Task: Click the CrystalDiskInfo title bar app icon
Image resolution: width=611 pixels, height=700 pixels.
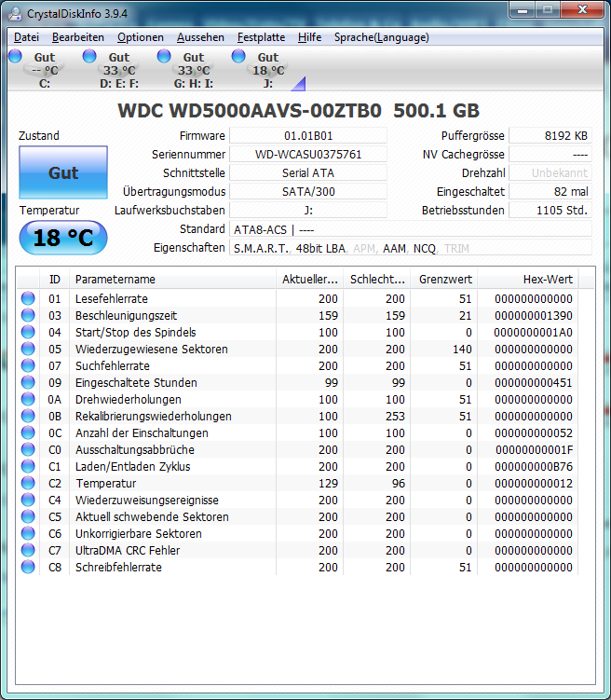Action: pos(15,14)
